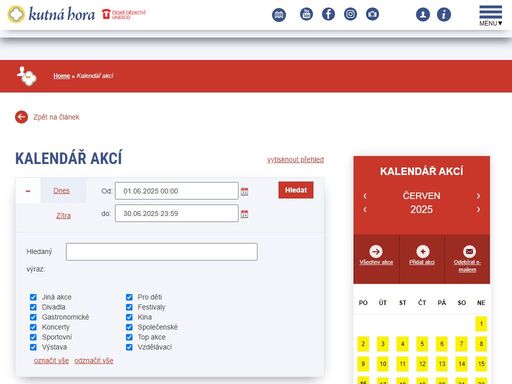The height and width of the screenshot is (384, 512).
Task: Click the UNESCO heritage logo
Action: point(124,14)
